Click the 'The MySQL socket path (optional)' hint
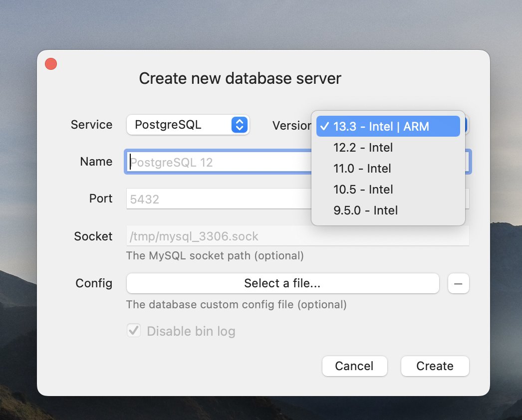522x420 pixels. pos(215,255)
